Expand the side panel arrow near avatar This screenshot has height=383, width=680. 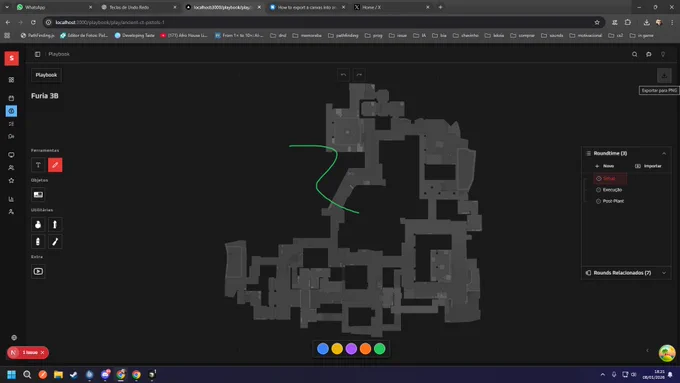(x=647, y=350)
